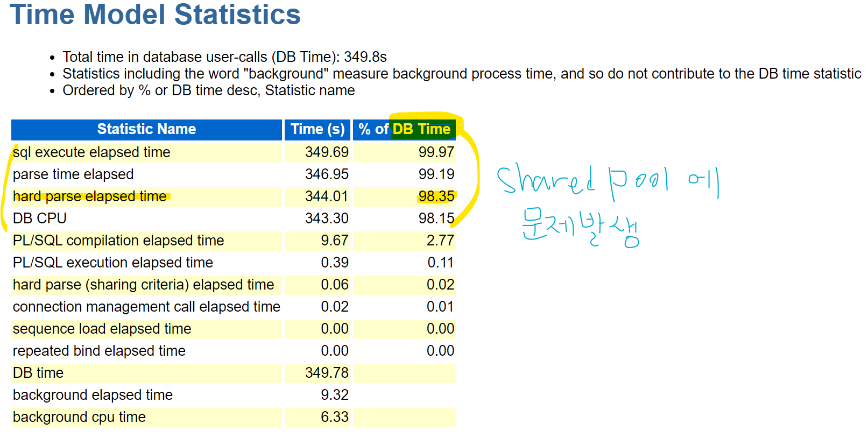
Task: Select the Statistic Name column header
Action: (146, 130)
